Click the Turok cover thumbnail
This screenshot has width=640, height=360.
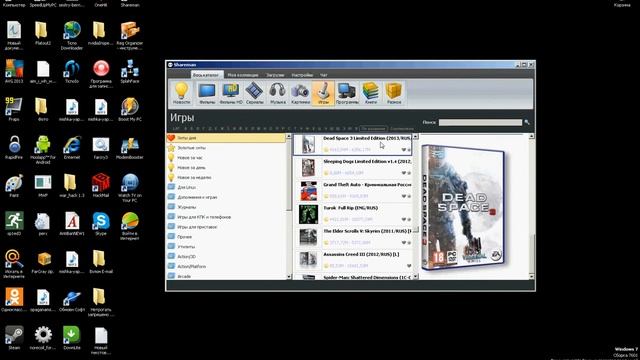coord(308,214)
